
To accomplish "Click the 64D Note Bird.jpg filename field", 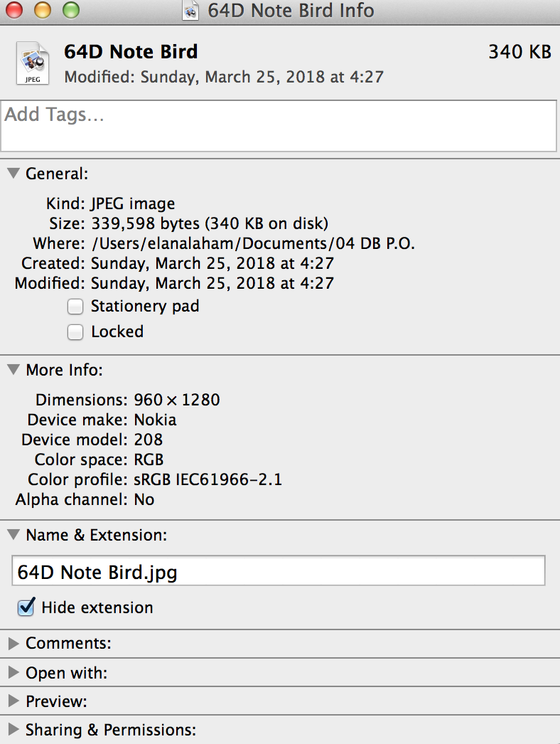I will click(x=279, y=571).
